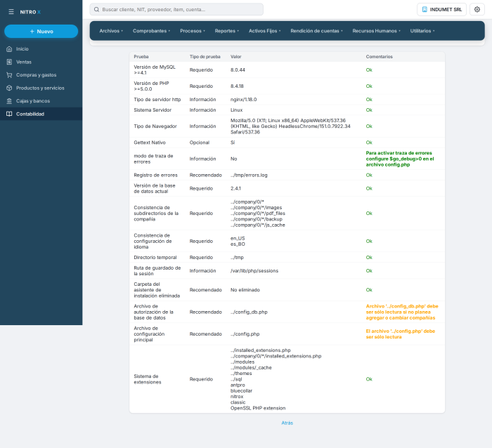
Task: Open Compras y gastos in the sidebar
Action: tap(41, 75)
